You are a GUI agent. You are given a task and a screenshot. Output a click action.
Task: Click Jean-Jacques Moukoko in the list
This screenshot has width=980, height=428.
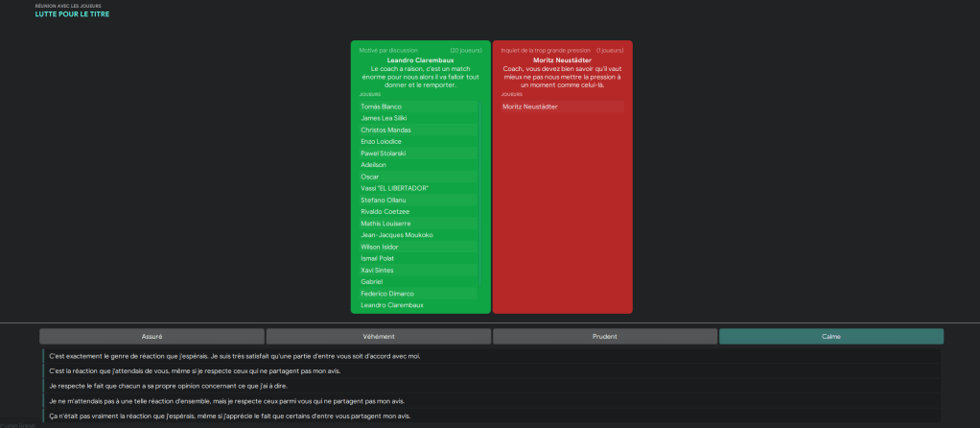coord(396,235)
